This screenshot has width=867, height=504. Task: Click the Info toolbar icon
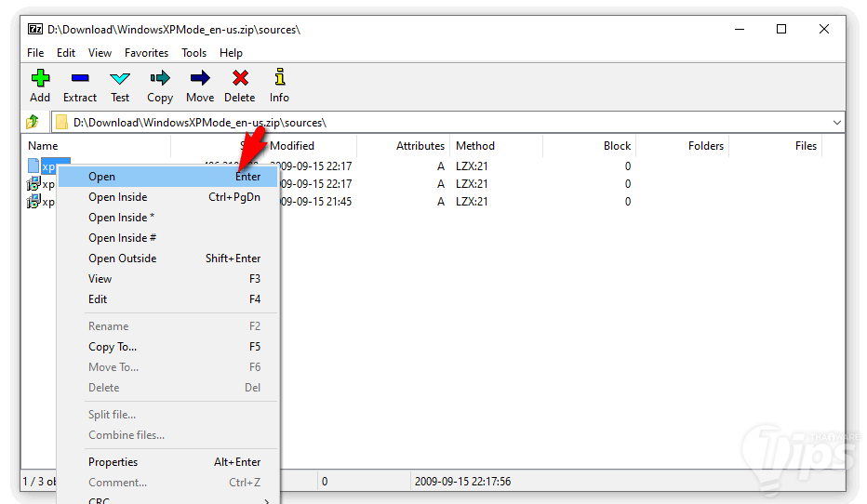pyautogui.click(x=280, y=77)
